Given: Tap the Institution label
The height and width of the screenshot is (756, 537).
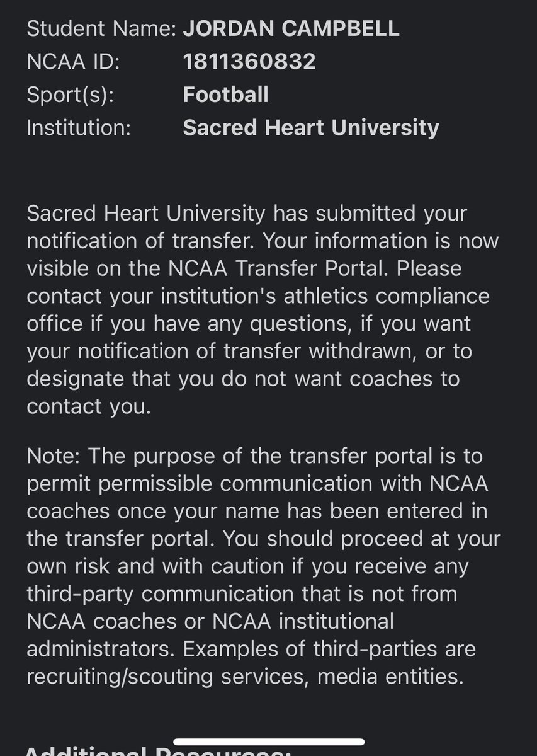Looking at the screenshot, I should (x=79, y=128).
